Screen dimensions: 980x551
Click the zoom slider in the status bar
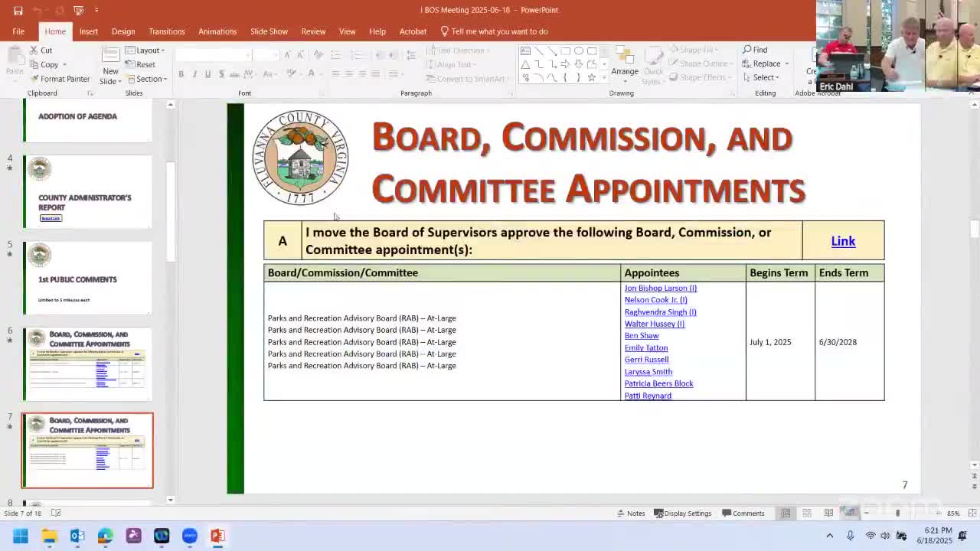(897, 514)
